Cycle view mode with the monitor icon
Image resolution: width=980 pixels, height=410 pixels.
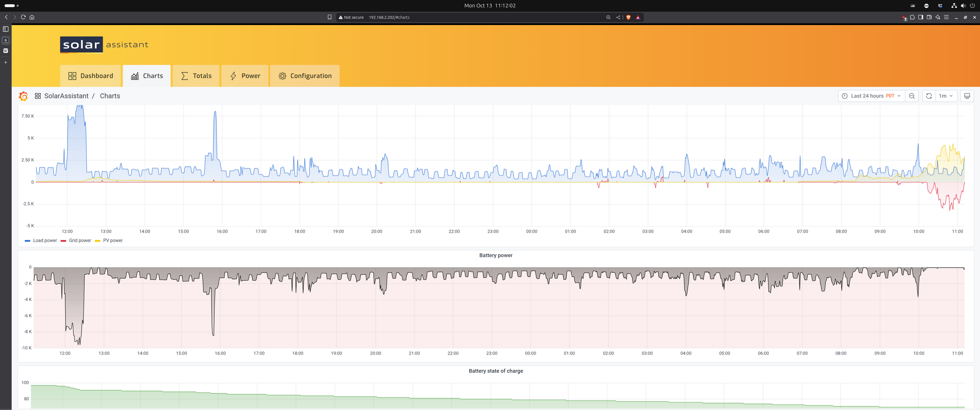967,96
